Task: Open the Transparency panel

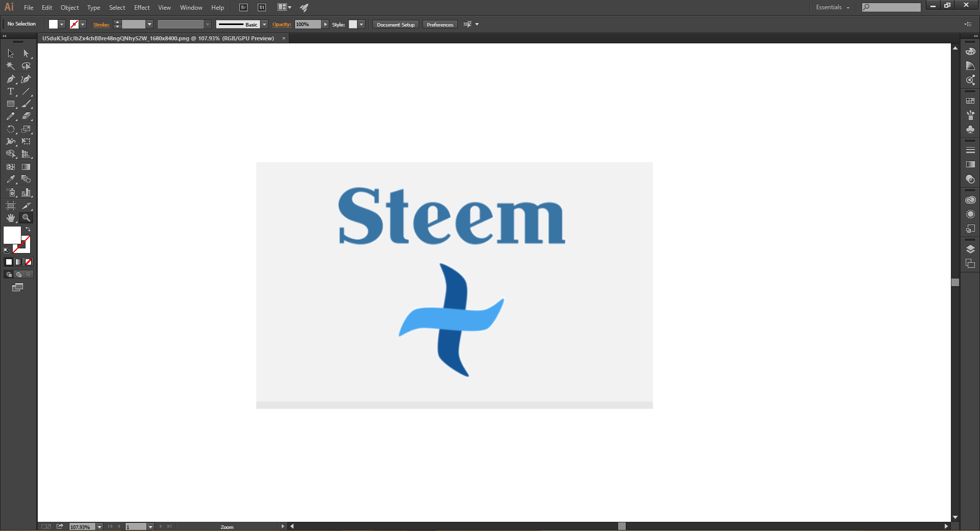Action: 970,179
